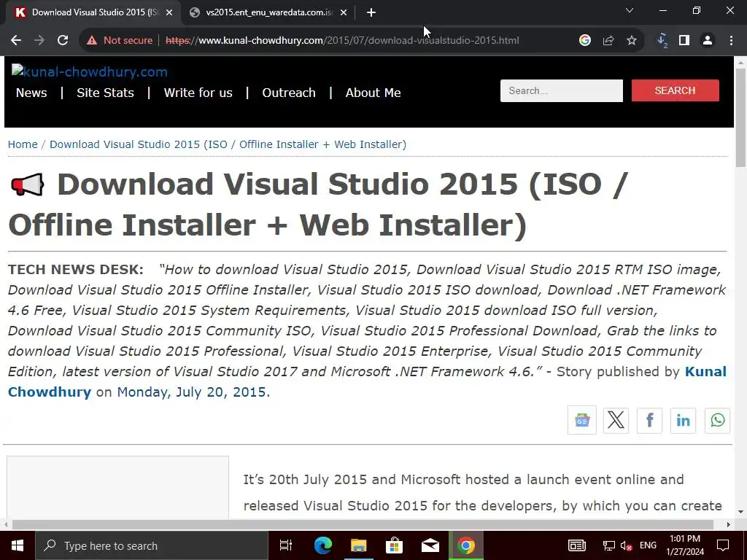Screen dimensions: 747x560
Task: Click the Monday, July 20, 2015 date link
Action: tap(192, 392)
